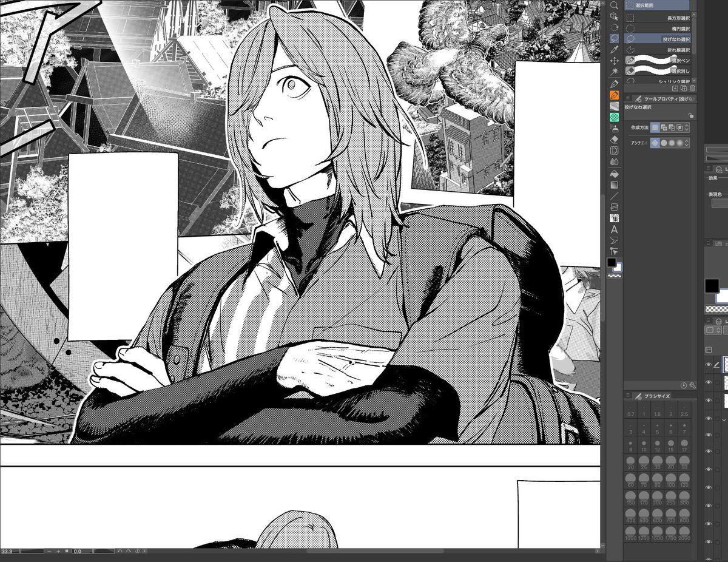Open アンチエイリアス stepper arrows
The height and width of the screenshot is (562, 728).
[687, 143]
